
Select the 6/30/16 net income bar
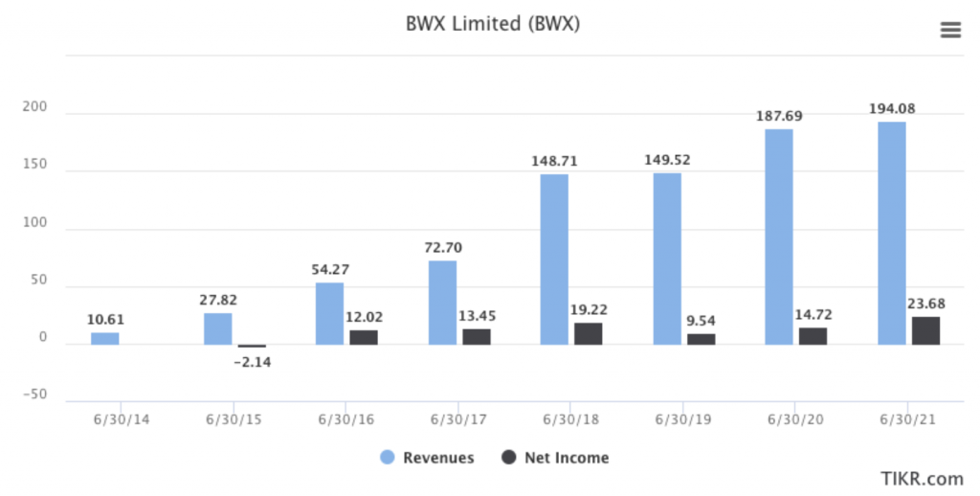[x=364, y=338]
